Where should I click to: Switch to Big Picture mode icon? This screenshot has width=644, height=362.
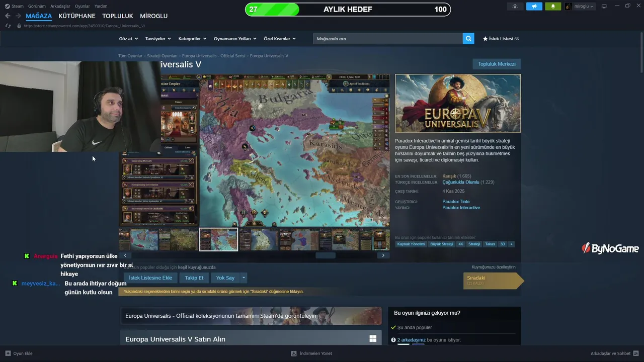click(604, 6)
